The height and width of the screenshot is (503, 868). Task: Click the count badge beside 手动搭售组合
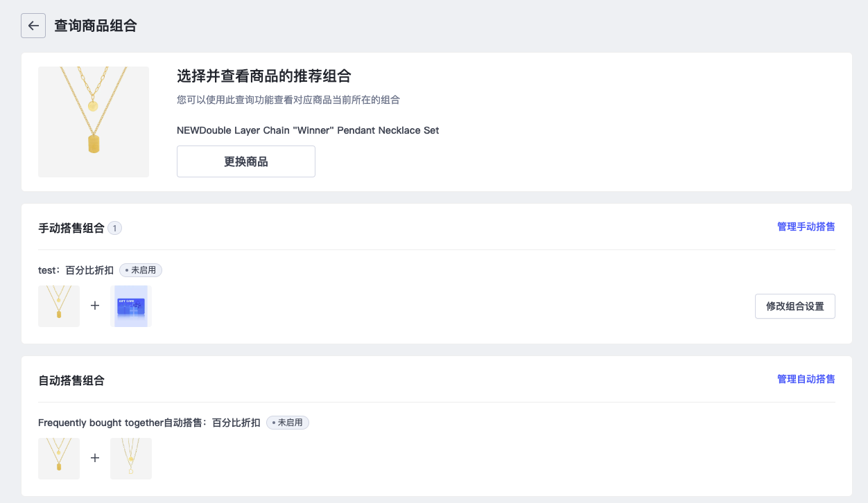tap(115, 228)
